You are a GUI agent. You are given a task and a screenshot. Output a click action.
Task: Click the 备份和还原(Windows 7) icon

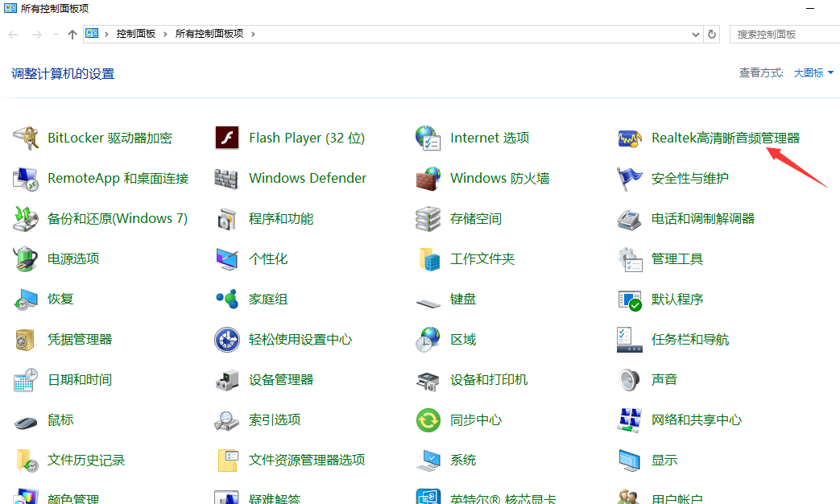[x=25, y=218]
